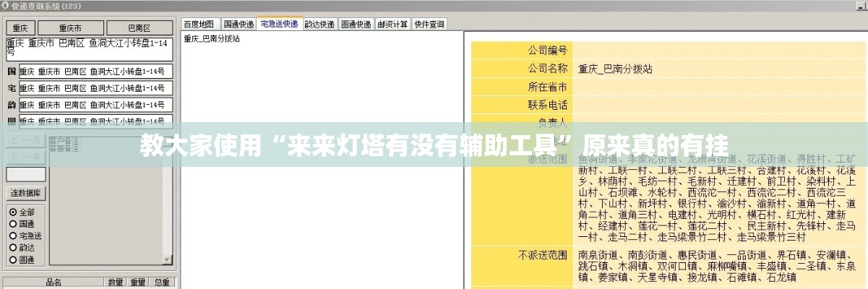Screen dimensions: 868x289
Task: Select the 全部 radio button
Action: point(12,212)
